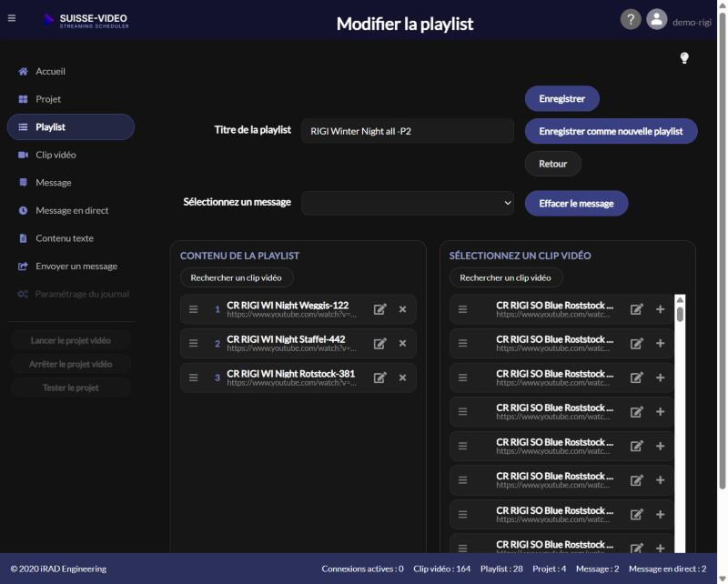Screen dimensions: 728x584
Task: Click the CONTENU DE LA PLAYLIST heading
Action: click(239, 256)
